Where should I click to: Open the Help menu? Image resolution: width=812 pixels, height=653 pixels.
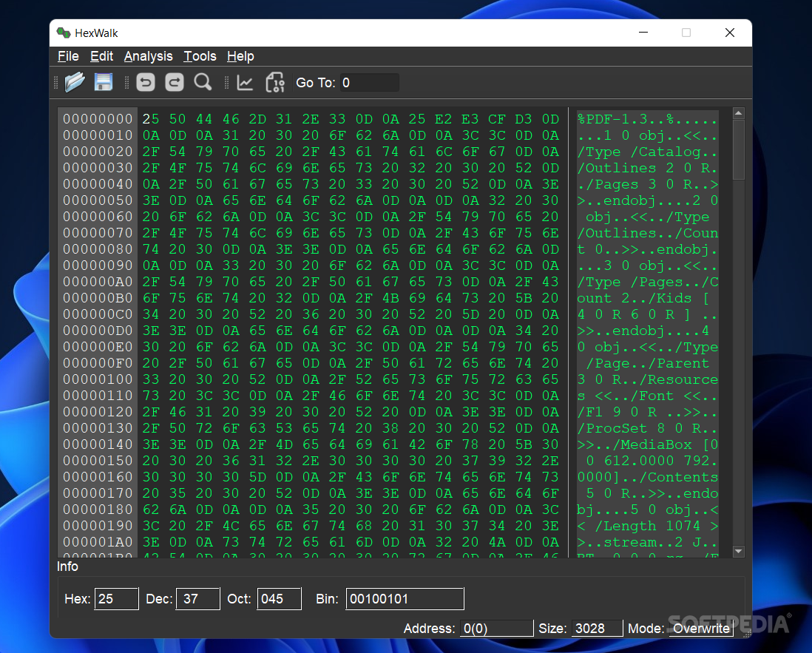pos(240,56)
